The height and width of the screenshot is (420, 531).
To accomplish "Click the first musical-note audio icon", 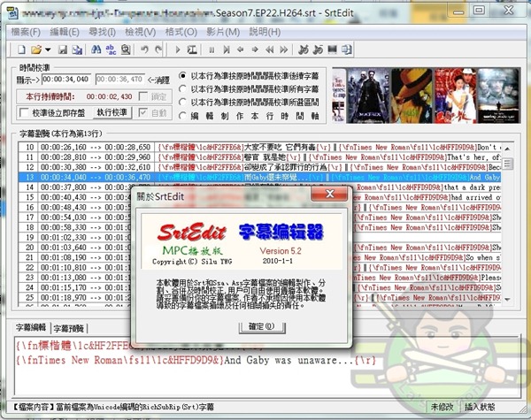I will tap(303, 50).
